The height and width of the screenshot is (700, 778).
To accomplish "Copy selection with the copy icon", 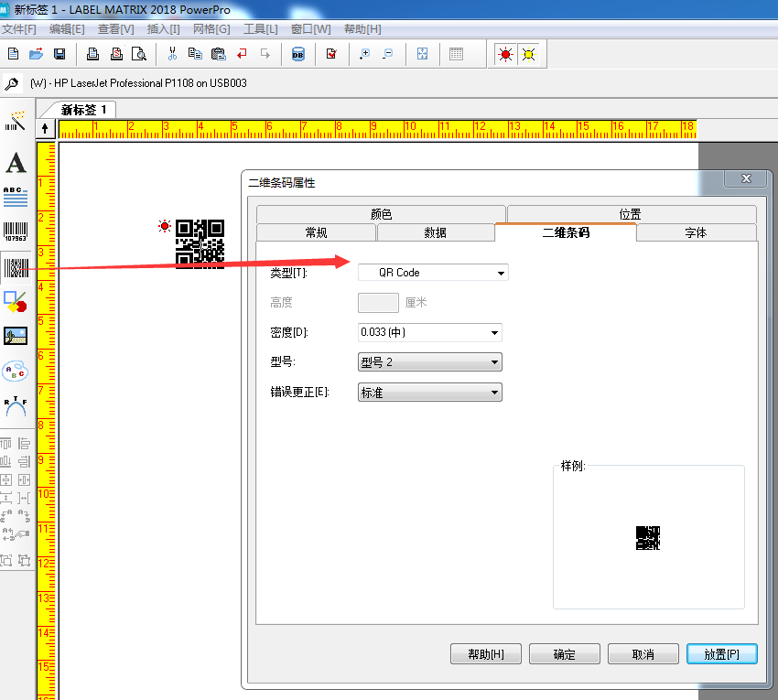I will 195,54.
